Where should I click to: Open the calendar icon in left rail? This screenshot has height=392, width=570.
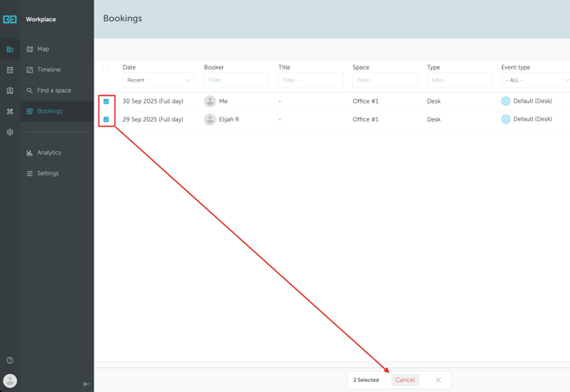(10, 70)
